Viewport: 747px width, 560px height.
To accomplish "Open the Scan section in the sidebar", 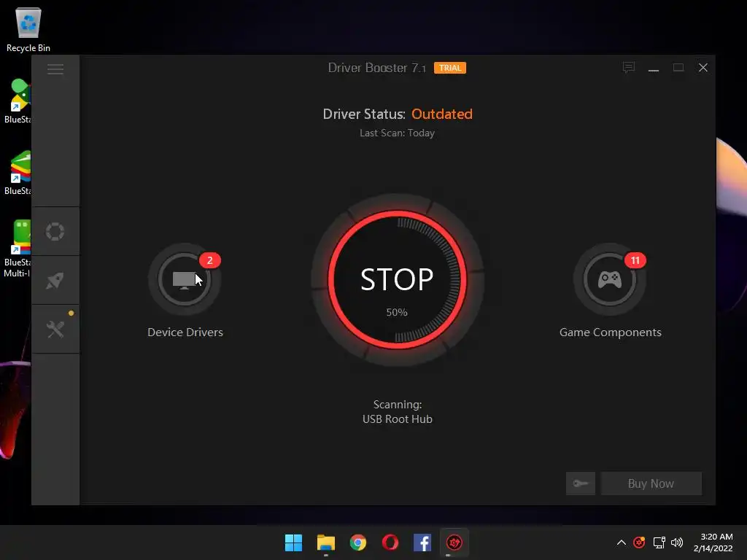I will [x=55, y=231].
